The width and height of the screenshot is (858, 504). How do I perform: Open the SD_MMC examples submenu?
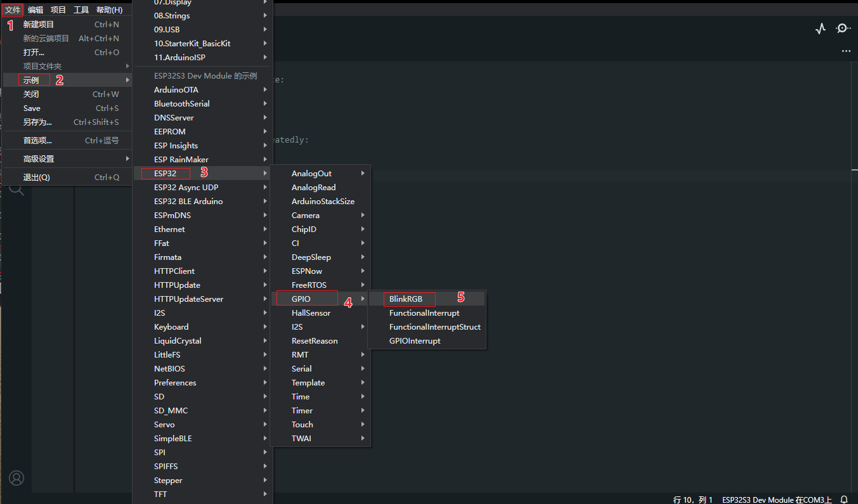coord(202,411)
